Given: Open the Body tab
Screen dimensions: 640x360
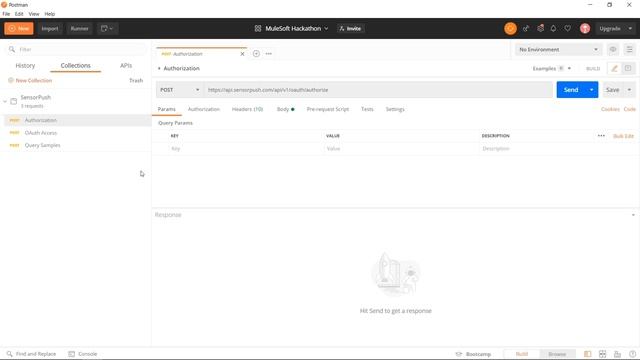Looking at the screenshot, I should [x=285, y=109].
